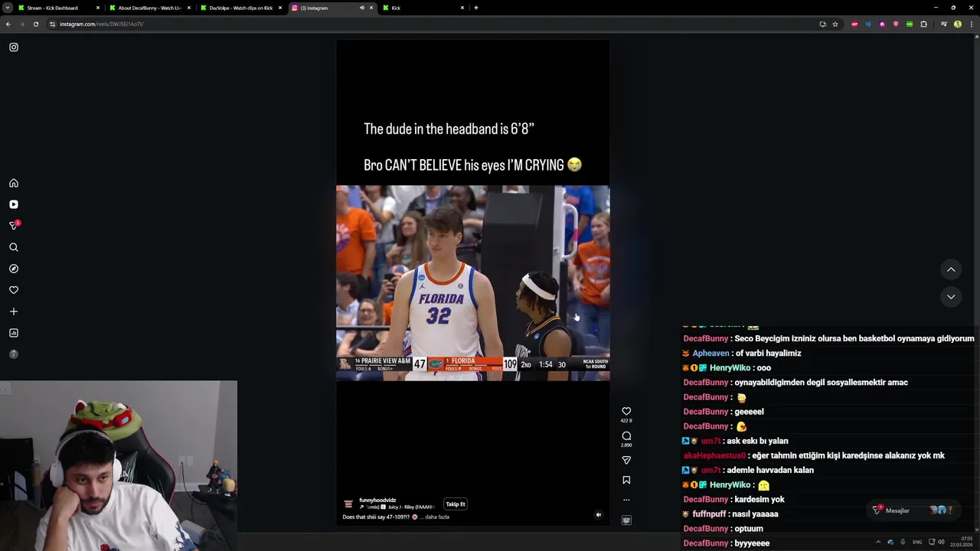Click the Takip Et follow button
Image resolution: width=980 pixels, height=551 pixels.
click(456, 504)
